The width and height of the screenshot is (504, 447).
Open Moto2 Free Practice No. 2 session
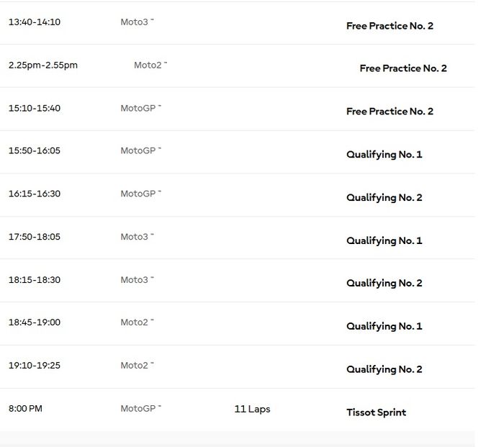[x=403, y=68]
